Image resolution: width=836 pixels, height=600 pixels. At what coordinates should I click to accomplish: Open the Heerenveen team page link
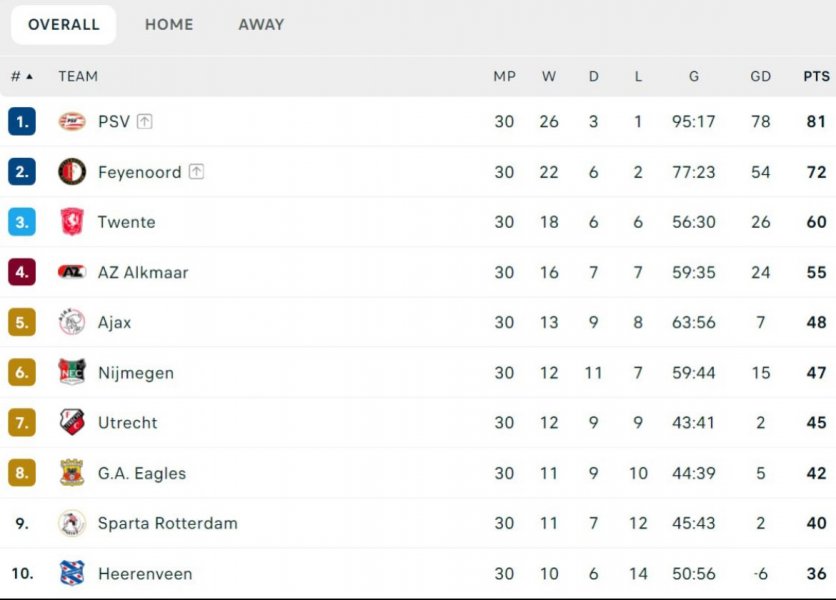145,574
